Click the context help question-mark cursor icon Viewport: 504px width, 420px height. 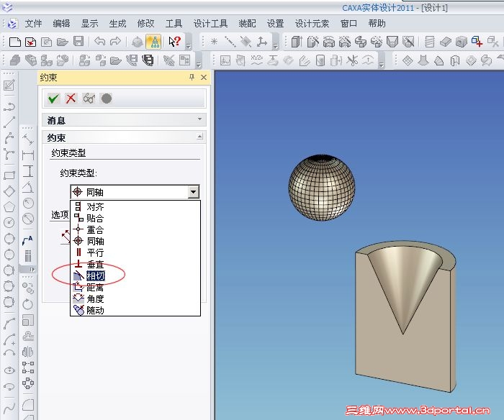pos(175,42)
